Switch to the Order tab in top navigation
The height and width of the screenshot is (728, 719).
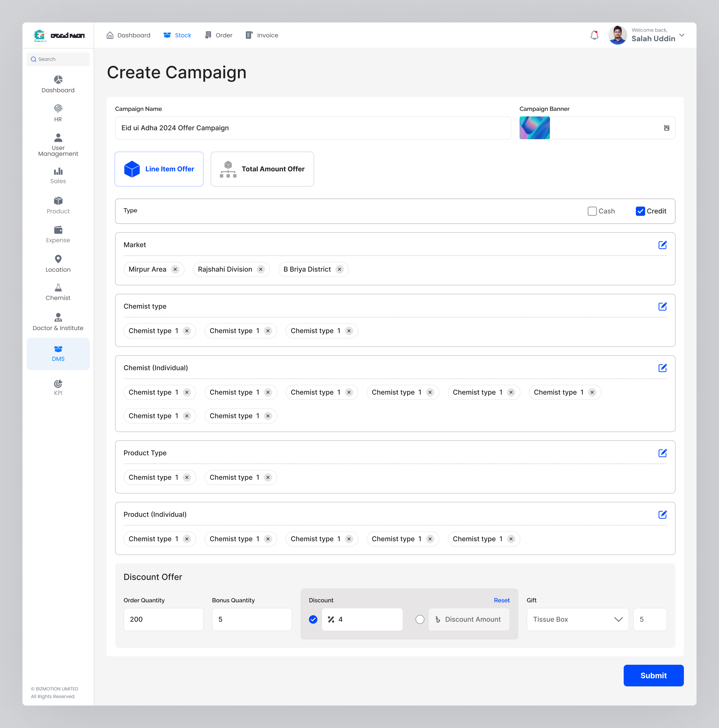click(x=218, y=35)
